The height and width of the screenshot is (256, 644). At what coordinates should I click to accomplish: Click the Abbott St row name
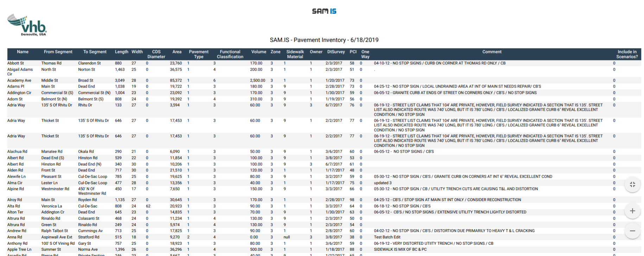point(16,63)
